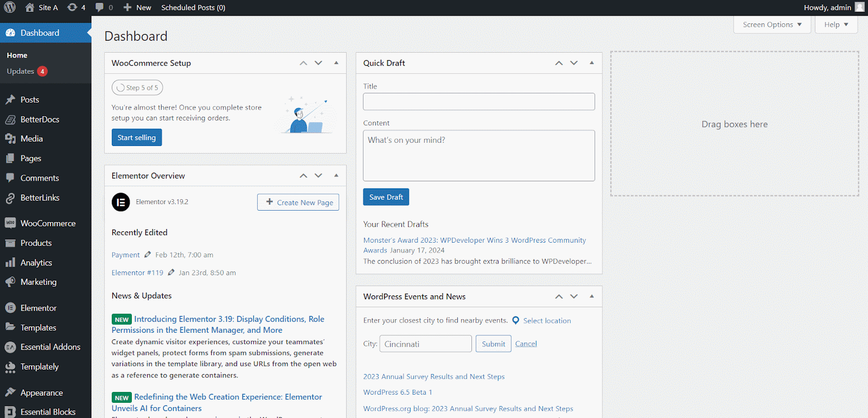Collapse the Elementor Overview panel
The height and width of the screenshot is (418, 868).
[x=336, y=176]
